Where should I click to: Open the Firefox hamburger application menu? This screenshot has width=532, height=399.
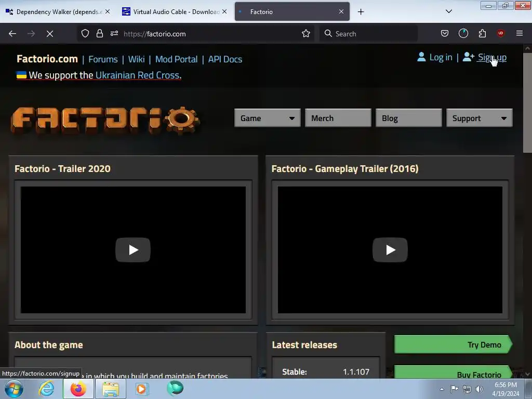tap(520, 33)
